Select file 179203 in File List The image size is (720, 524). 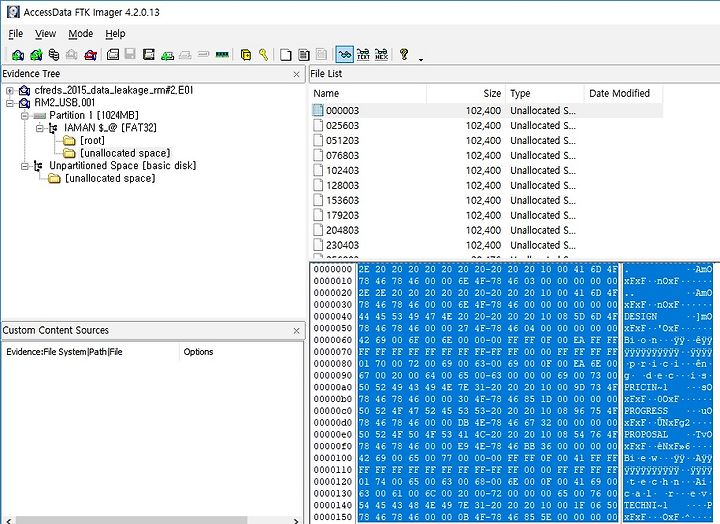coord(487,215)
